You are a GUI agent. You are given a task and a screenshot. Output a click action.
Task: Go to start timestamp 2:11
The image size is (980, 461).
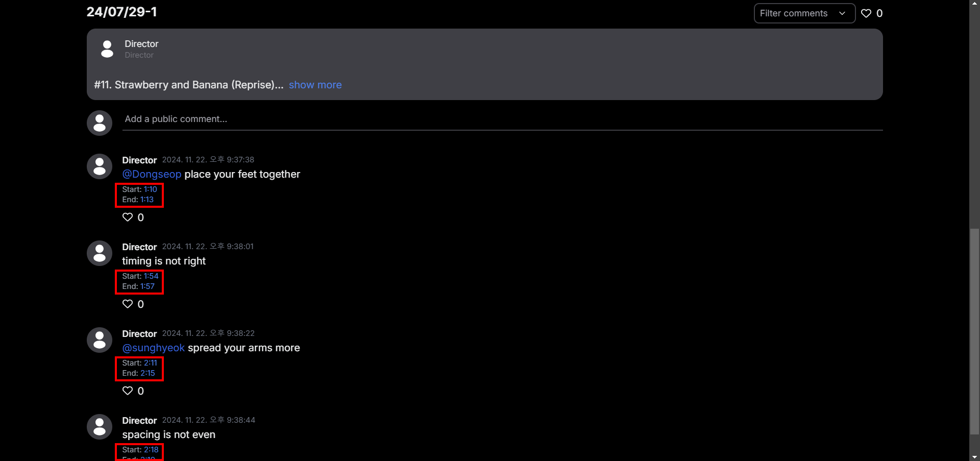(151, 363)
